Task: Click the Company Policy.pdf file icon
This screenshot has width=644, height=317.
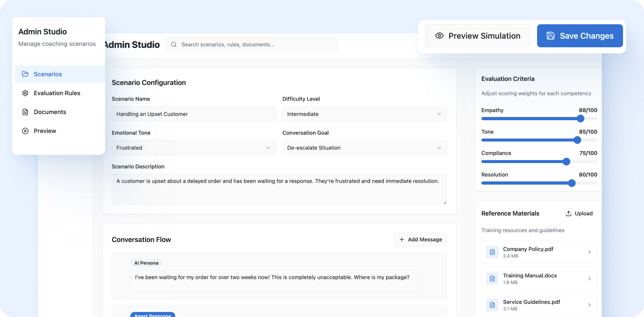Action: [x=492, y=252]
